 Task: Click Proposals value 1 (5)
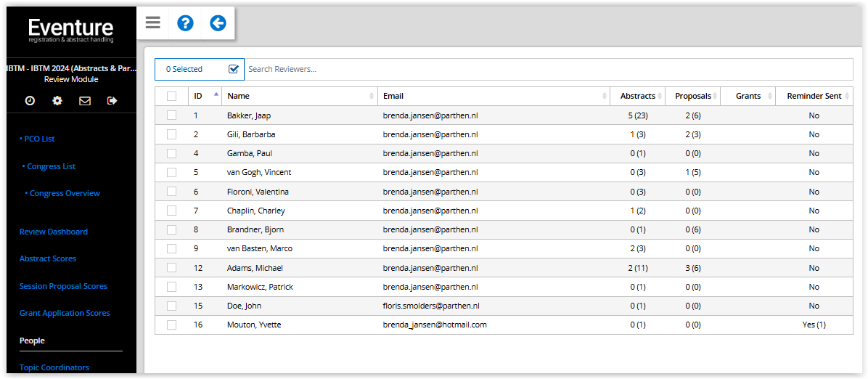pos(692,172)
